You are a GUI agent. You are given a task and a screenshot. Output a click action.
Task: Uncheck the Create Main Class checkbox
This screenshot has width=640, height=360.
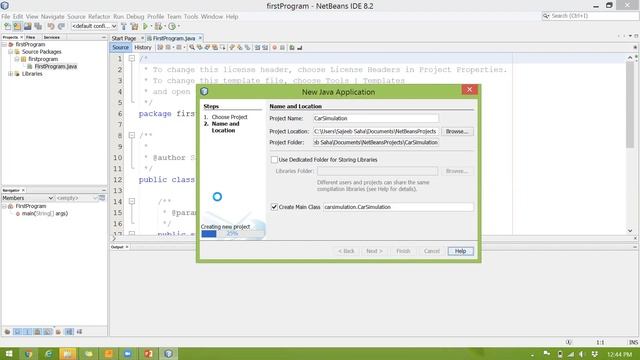click(x=274, y=207)
